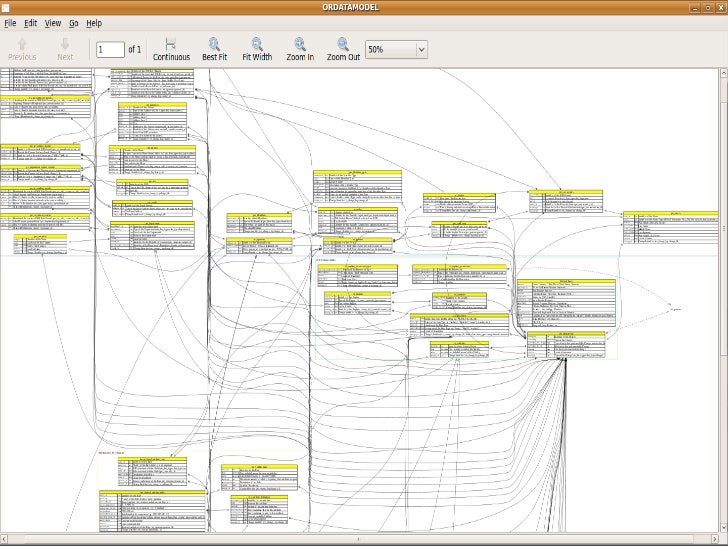The width and height of the screenshot is (728, 546).
Task: Click the horizontal scrollbar thumb
Action: [360, 541]
